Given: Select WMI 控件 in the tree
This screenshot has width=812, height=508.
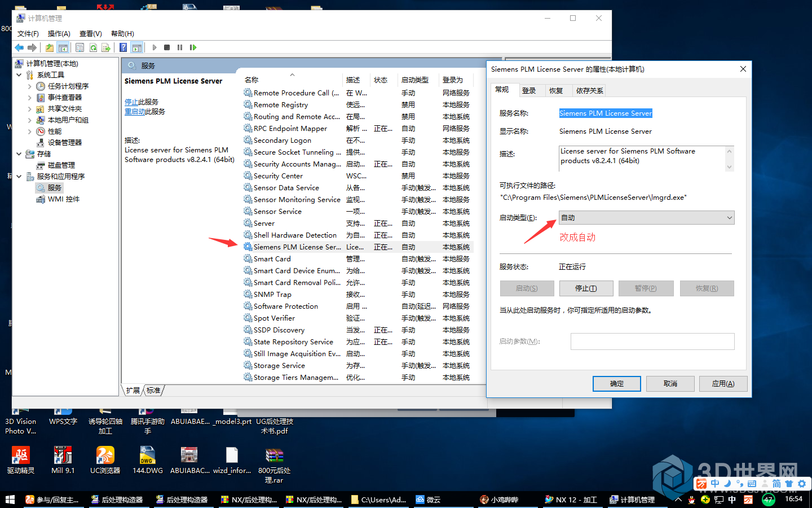Looking at the screenshot, I should tap(64, 199).
